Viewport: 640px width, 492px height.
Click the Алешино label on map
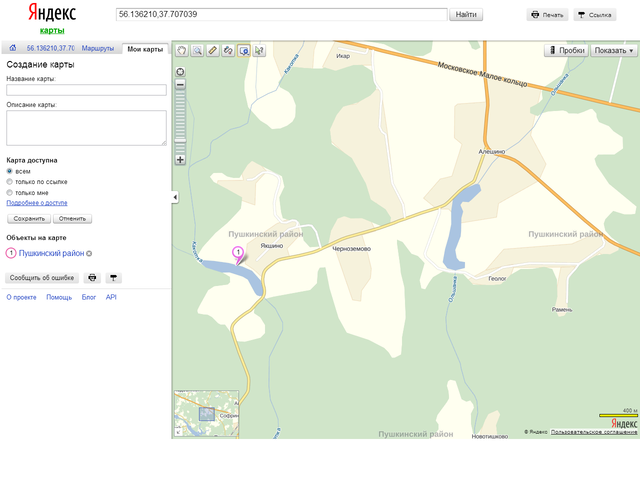[491, 151]
